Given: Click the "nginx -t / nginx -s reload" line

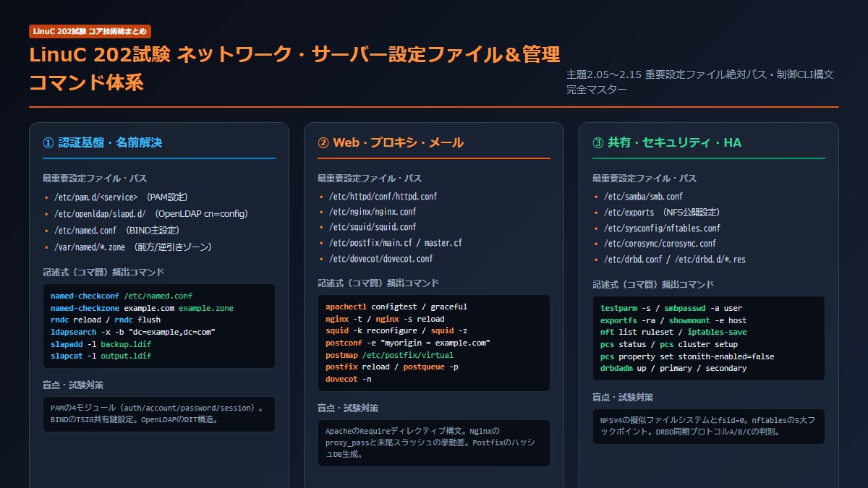Looking at the screenshot, I should click(385, 319).
